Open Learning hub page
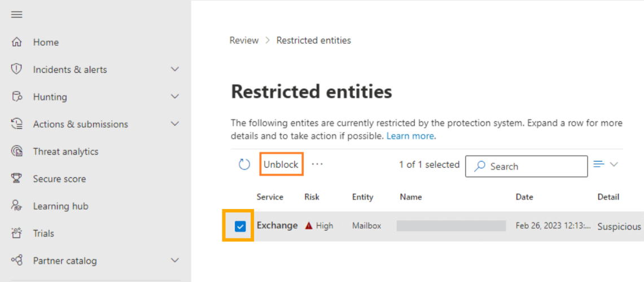The height and width of the screenshot is (282, 644). 61,206
